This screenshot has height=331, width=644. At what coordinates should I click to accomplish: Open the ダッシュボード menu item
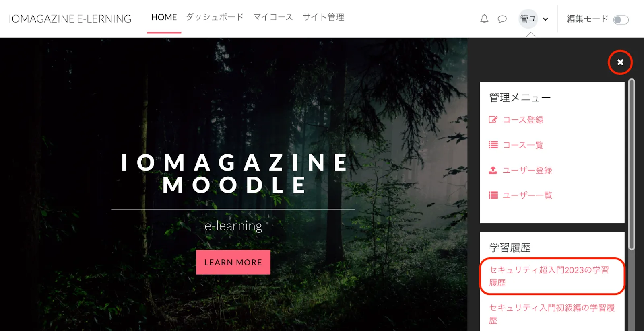tap(215, 17)
